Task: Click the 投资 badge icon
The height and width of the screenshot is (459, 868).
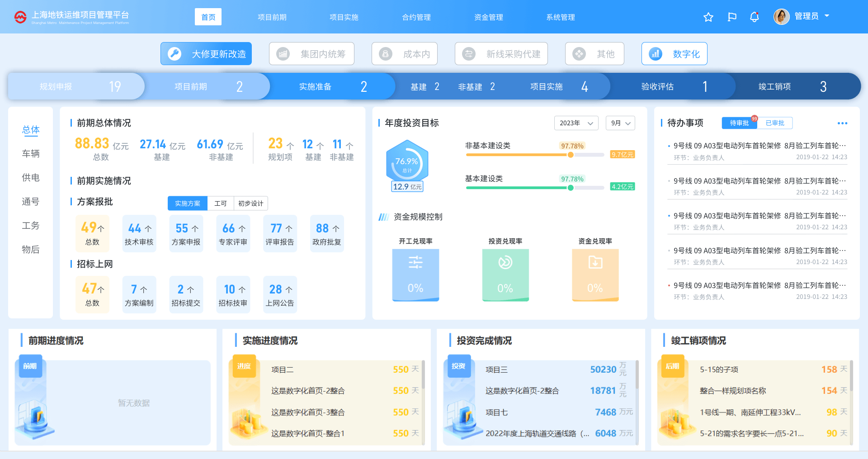Action: click(458, 366)
